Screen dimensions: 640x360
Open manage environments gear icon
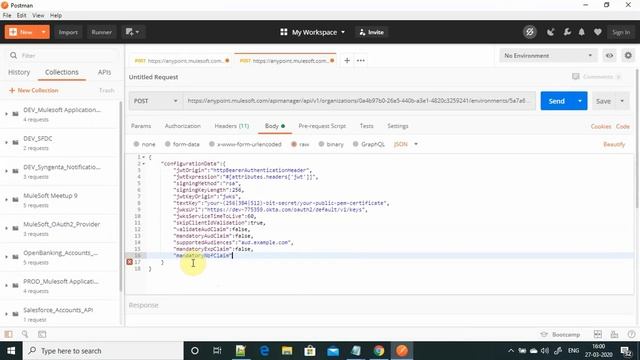628,56
